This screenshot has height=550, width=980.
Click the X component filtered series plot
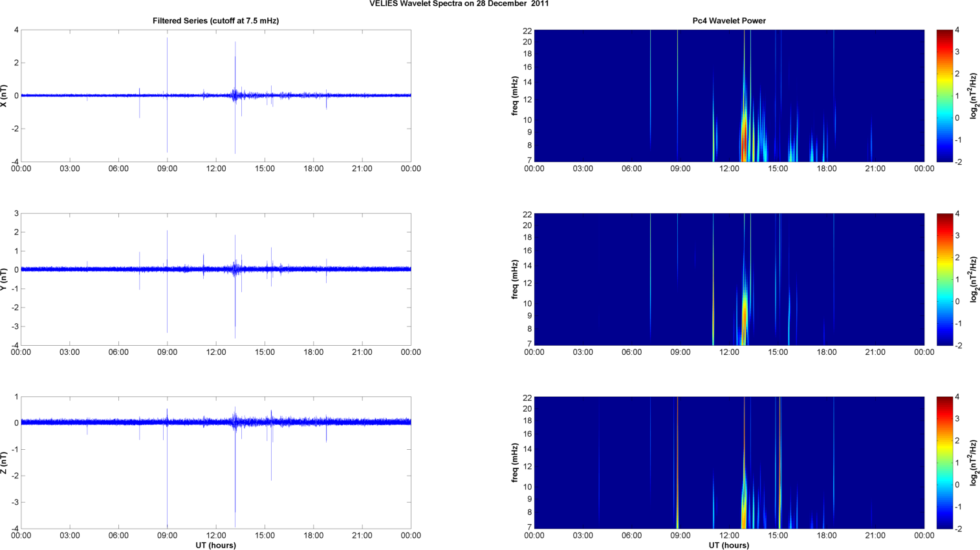215,96
